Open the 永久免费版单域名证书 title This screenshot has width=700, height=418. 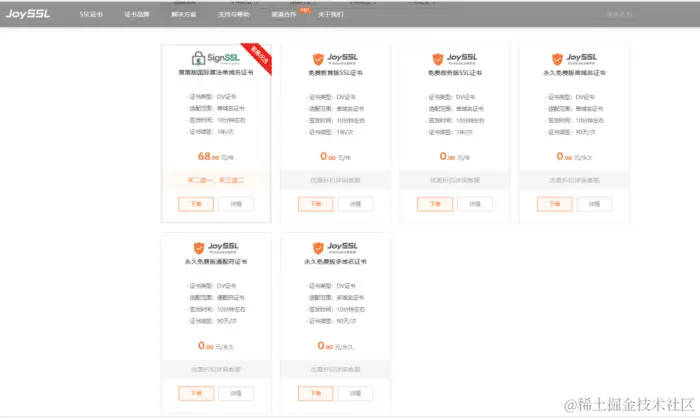(574, 73)
